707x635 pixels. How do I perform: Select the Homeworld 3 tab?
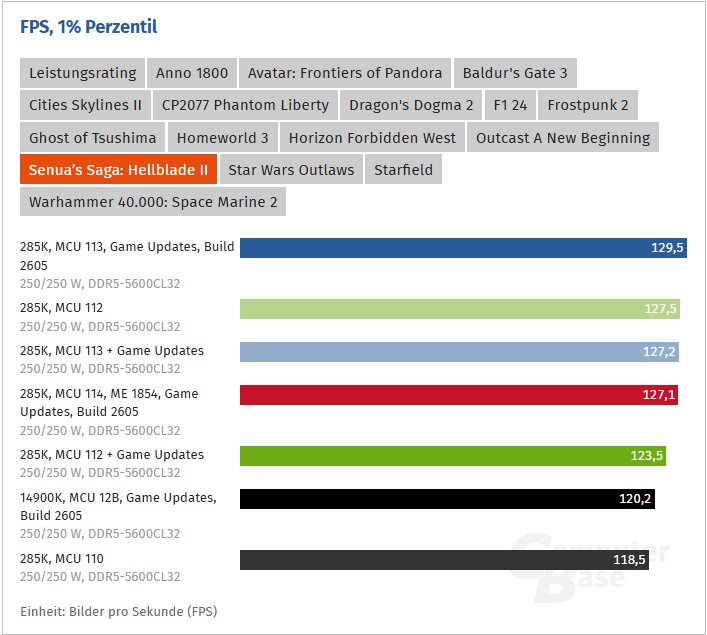point(223,137)
